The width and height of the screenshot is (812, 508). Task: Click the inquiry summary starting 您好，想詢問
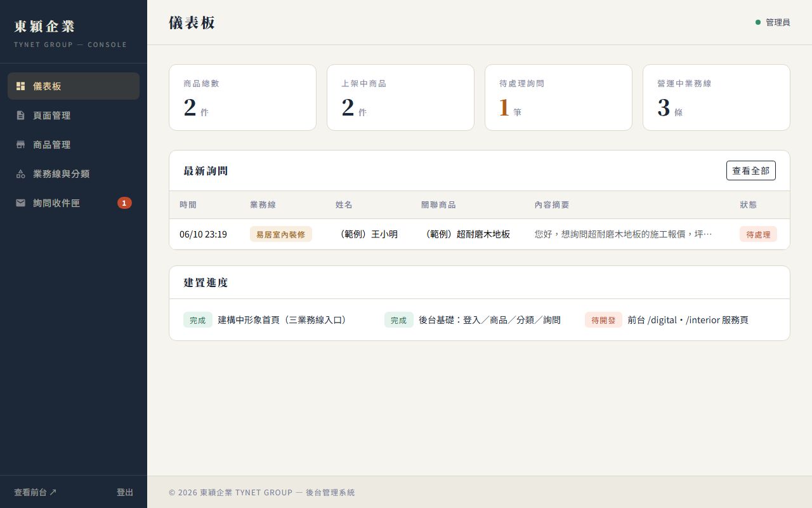pos(624,234)
